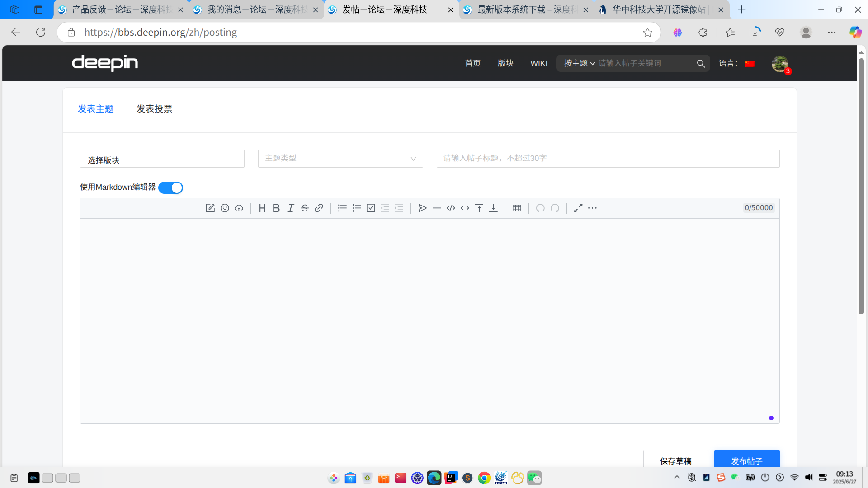Click the 发布帖子 button

click(747, 459)
